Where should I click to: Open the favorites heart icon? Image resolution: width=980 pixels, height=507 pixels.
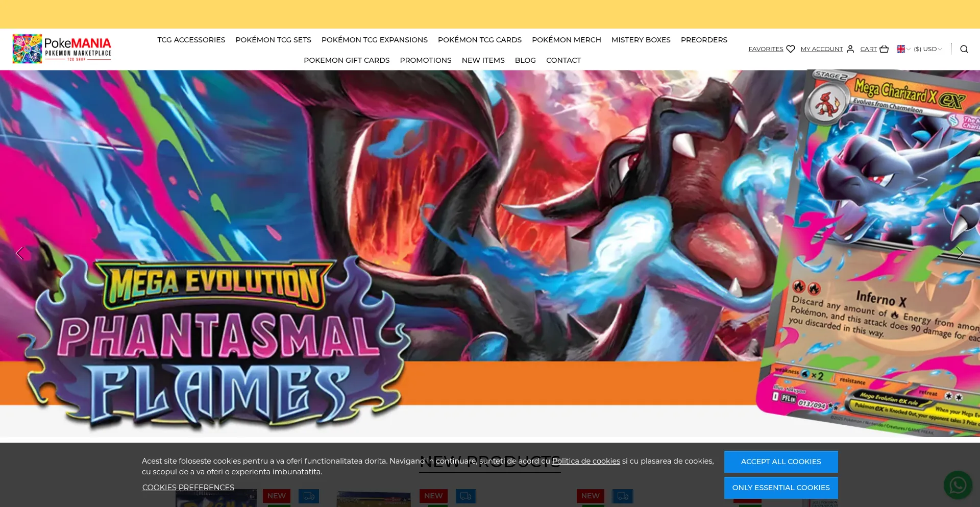click(791, 49)
